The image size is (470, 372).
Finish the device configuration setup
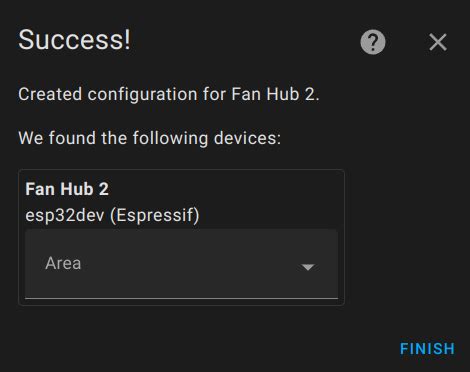click(x=427, y=349)
